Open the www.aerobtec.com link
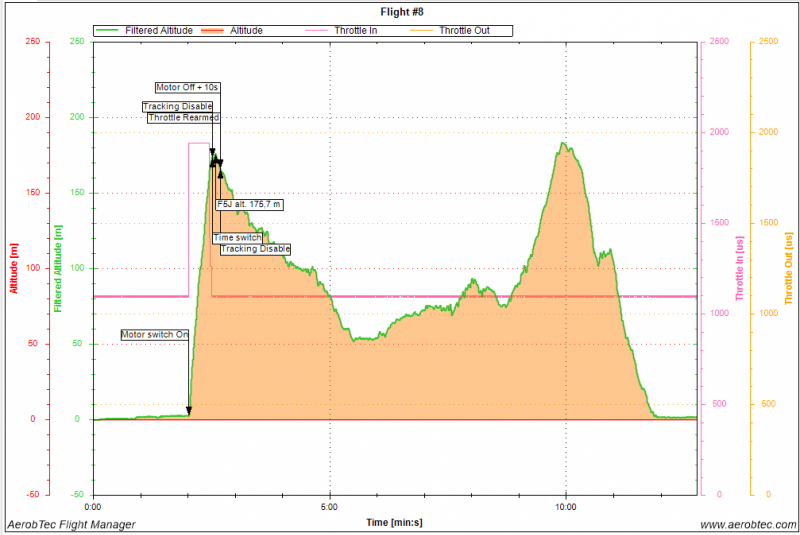The width and height of the screenshot is (800, 535). 746,524
